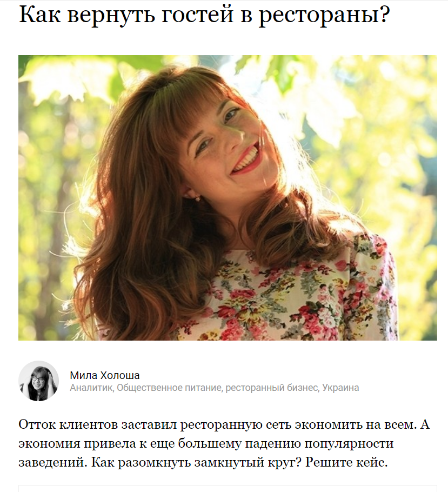This screenshot has height=492, width=448.
Task: Click ресторанный бизнес in author description
Action: click(x=272, y=388)
